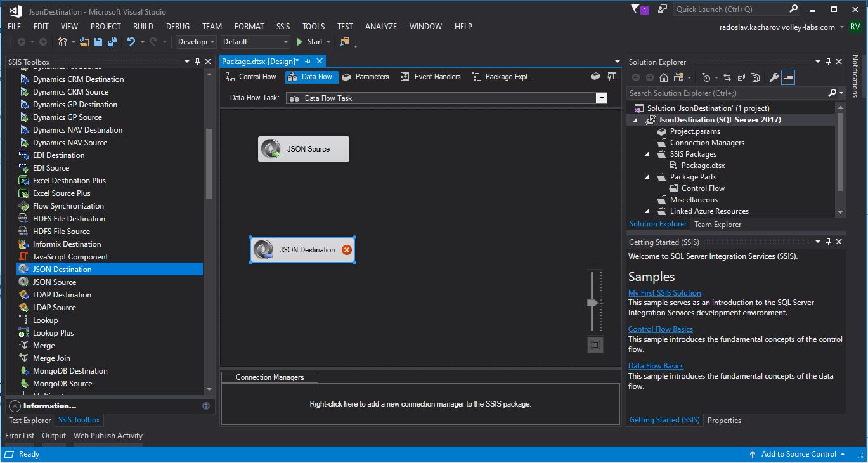The image size is (868, 463).
Task: Switch to the Parameters tab
Action: pyautogui.click(x=365, y=77)
